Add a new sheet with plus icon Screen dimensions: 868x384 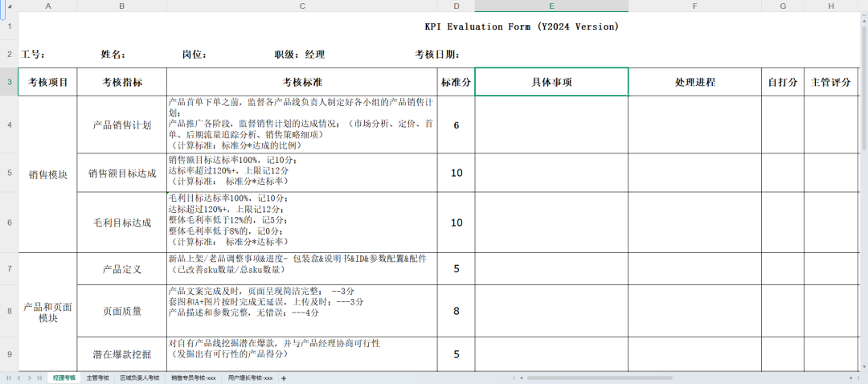point(284,378)
